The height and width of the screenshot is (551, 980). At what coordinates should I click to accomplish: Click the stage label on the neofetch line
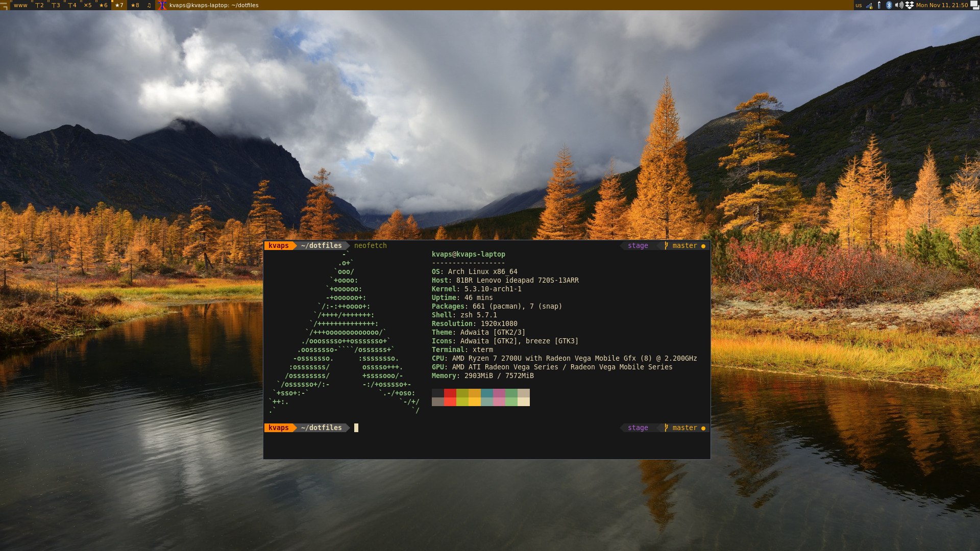pos(638,245)
